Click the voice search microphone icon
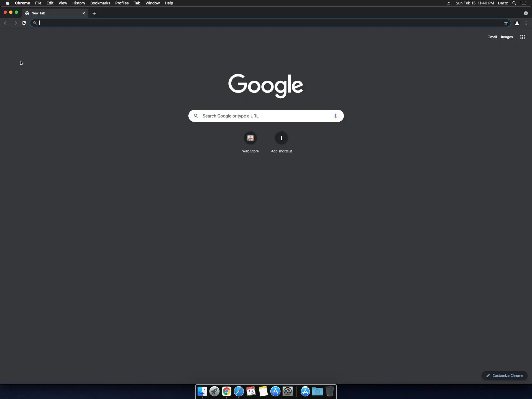Image resolution: width=532 pixels, height=399 pixels. (335, 116)
